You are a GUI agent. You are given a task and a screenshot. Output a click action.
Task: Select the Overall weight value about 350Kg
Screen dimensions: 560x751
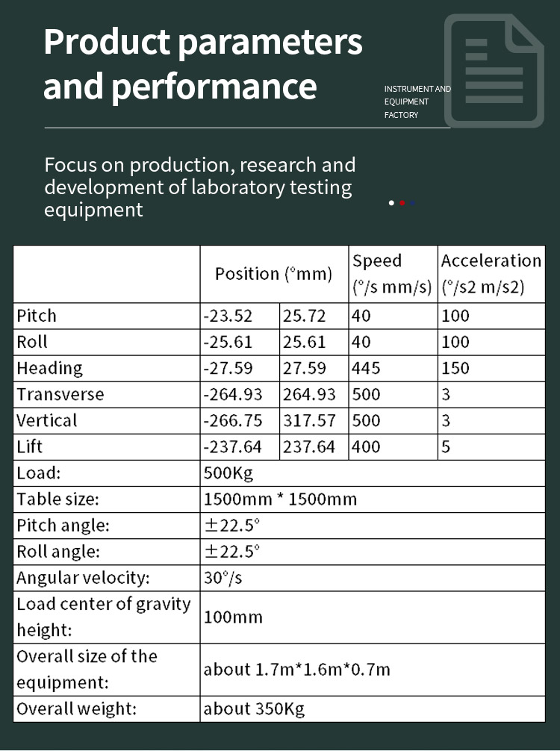click(254, 708)
